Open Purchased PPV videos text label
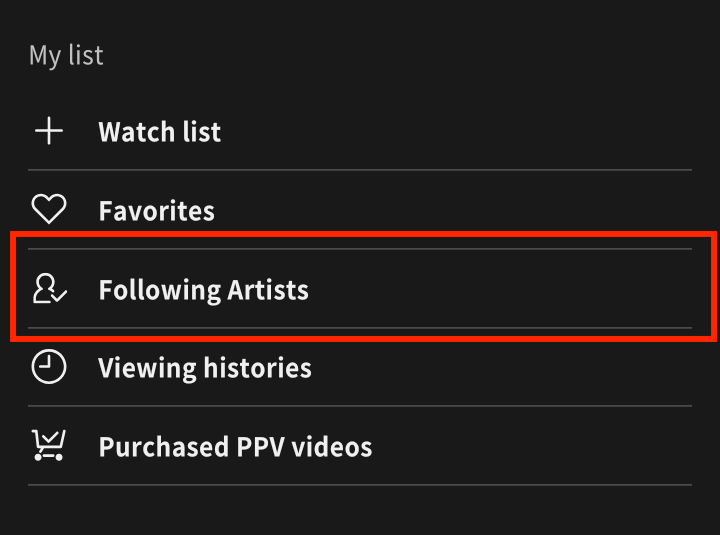This screenshot has height=535, width=720. (235, 447)
